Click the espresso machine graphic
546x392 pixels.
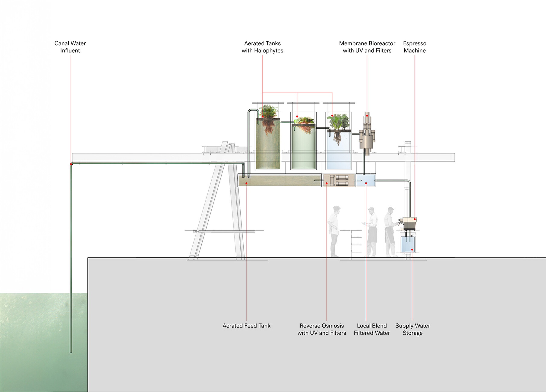click(409, 223)
